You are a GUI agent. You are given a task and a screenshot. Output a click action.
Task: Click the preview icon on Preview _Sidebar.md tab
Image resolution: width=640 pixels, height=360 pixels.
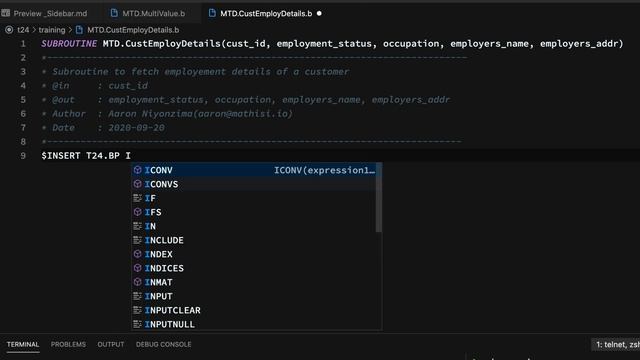tap(5, 13)
